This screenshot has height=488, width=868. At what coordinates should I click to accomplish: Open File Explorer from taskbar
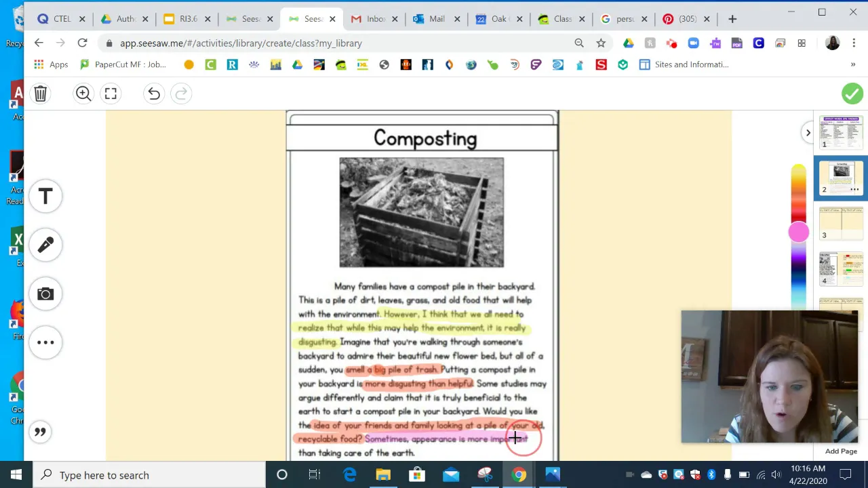tap(383, 475)
